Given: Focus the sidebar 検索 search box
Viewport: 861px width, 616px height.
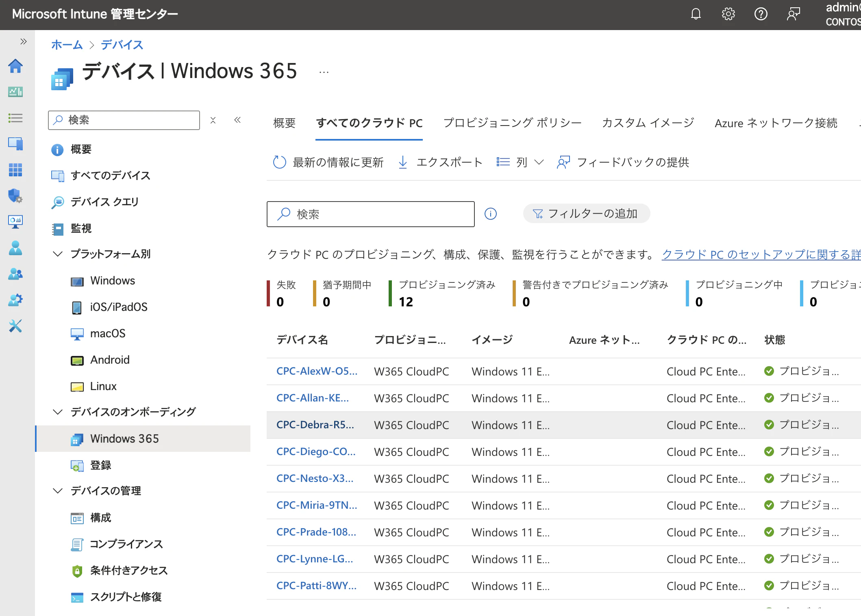Looking at the screenshot, I should point(124,120).
